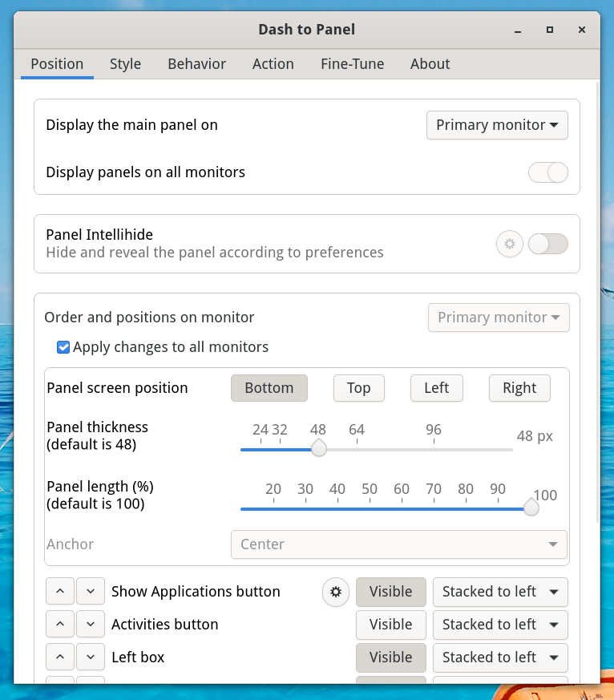The width and height of the screenshot is (614, 700).
Task: Set panel screen position to Left
Action: pyautogui.click(x=436, y=388)
